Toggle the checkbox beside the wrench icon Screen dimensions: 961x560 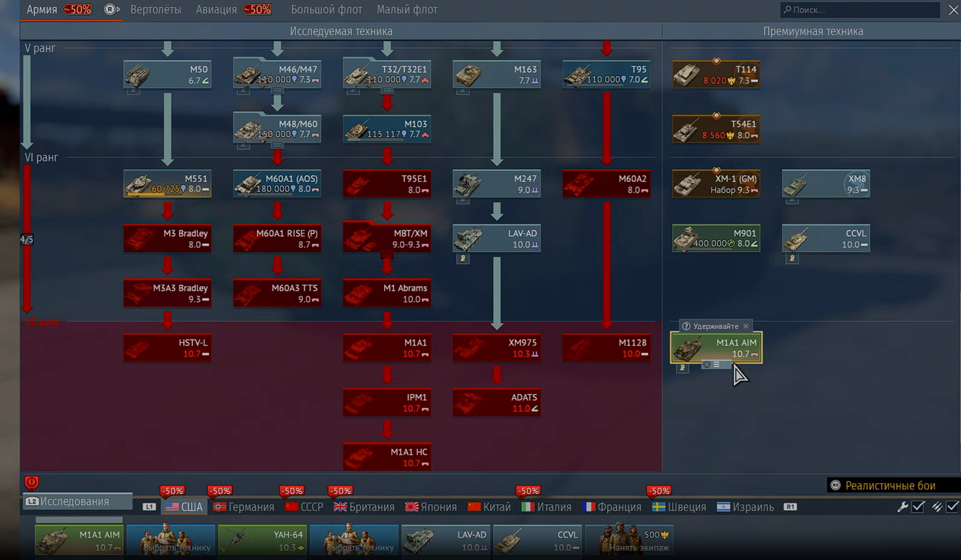pyautogui.click(x=918, y=507)
